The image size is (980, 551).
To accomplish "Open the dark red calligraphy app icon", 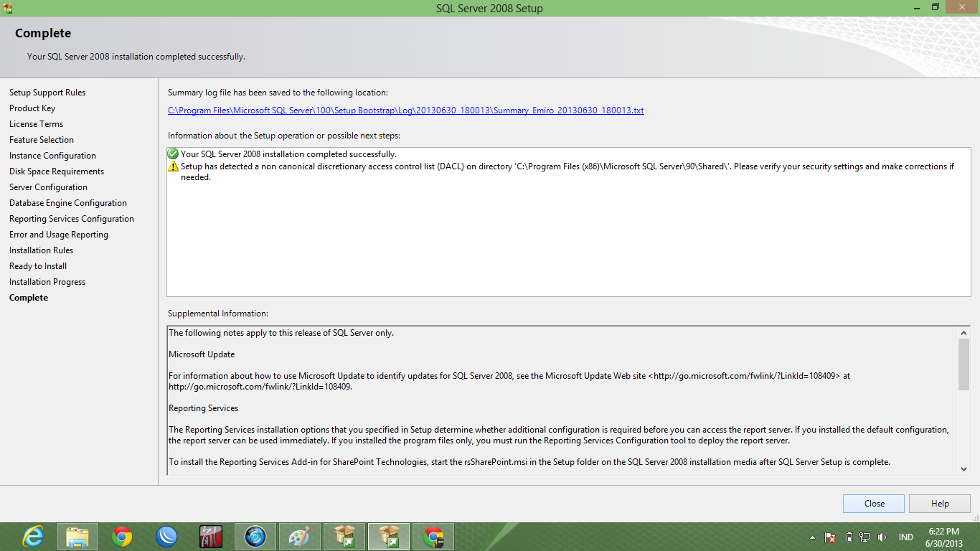I will pyautogui.click(x=211, y=537).
